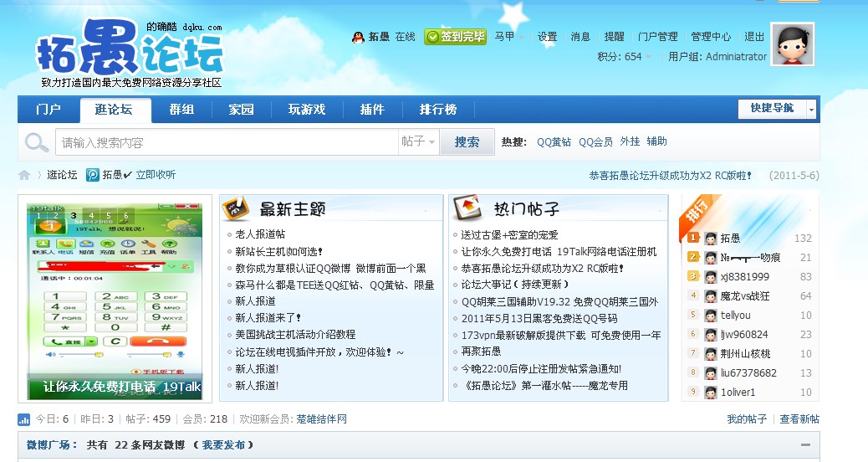The image size is (868, 462).
Task: Click the 查看新帖 link
Action: [799, 419]
